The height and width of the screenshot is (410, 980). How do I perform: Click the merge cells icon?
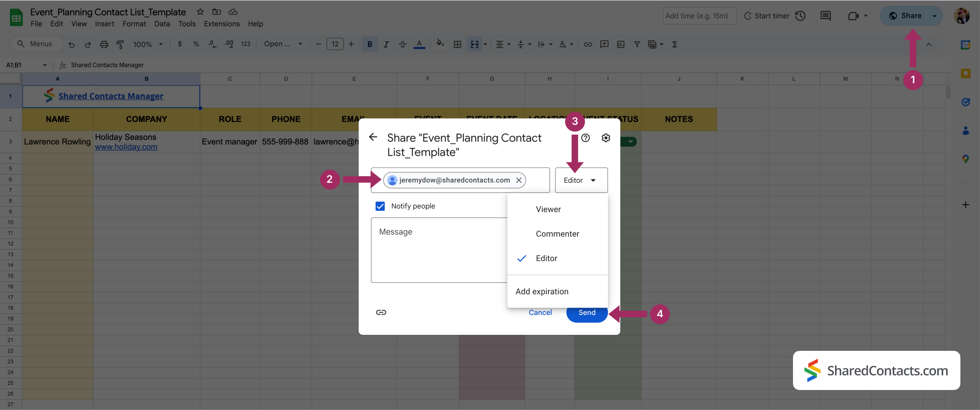pyautogui.click(x=474, y=44)
